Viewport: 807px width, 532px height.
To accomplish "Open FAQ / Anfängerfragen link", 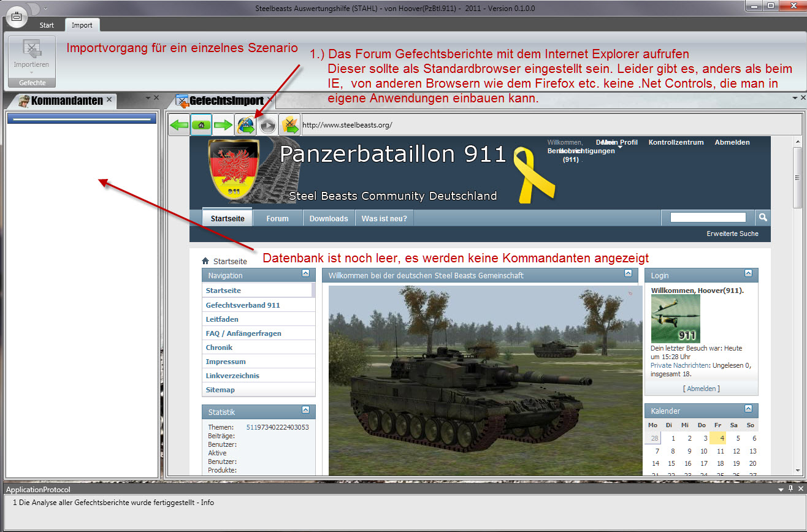I will pos(243,333).
